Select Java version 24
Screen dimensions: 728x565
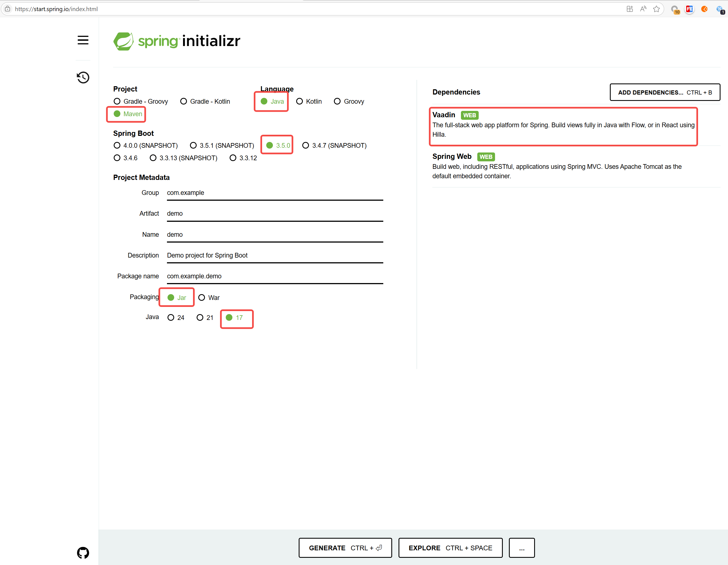176,317
